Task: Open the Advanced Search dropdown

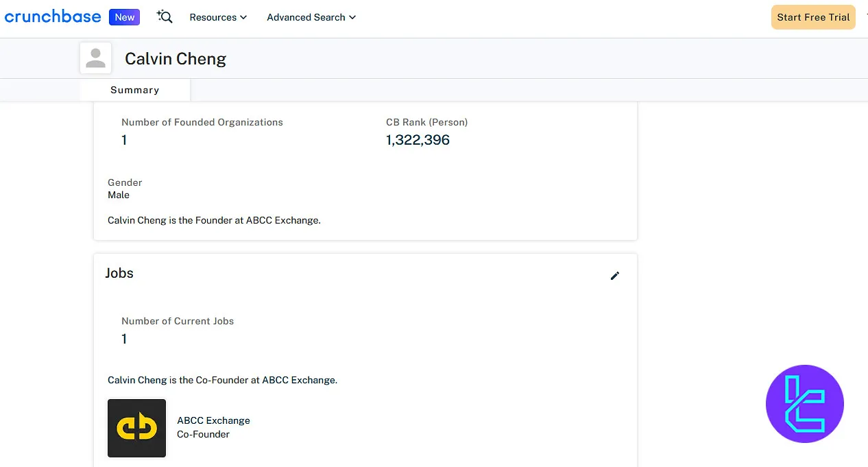Action: coord(311,17)
